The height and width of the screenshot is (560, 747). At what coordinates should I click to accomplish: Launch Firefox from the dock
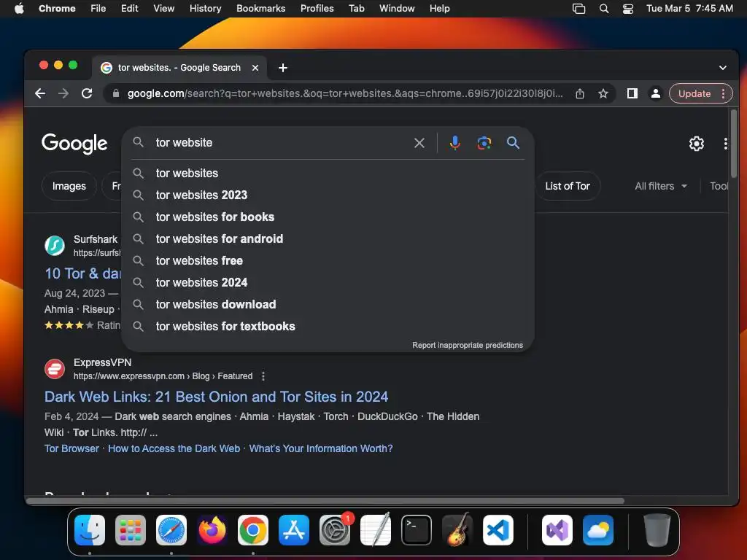(x=212, y=530)
